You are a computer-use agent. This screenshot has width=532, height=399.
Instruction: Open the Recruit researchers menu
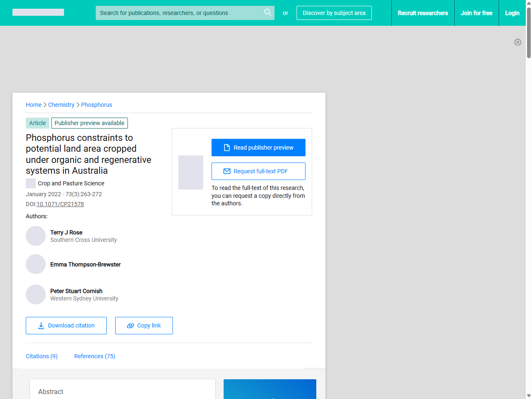click(423, 13)
